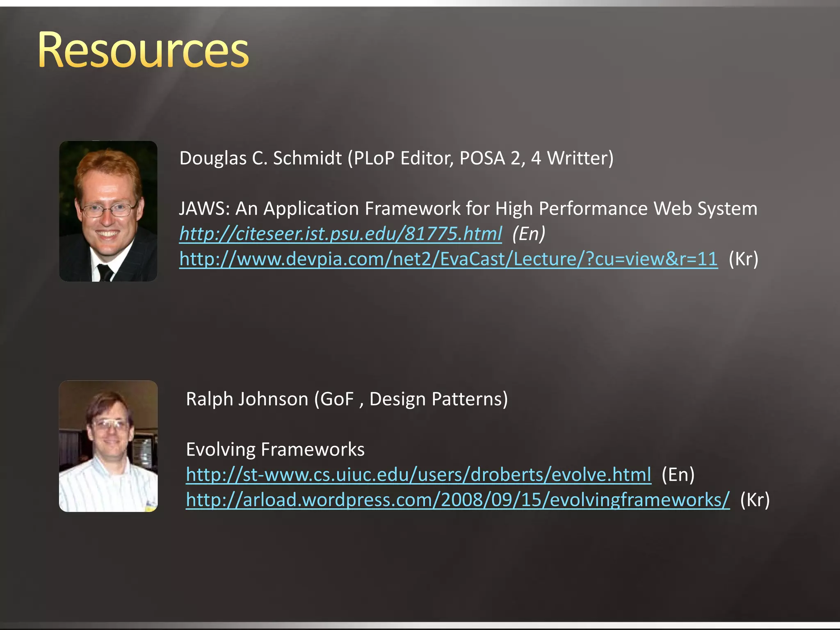Click the italic (En) label after the citeseer link

pyautogui.click(x=529, y=234)
